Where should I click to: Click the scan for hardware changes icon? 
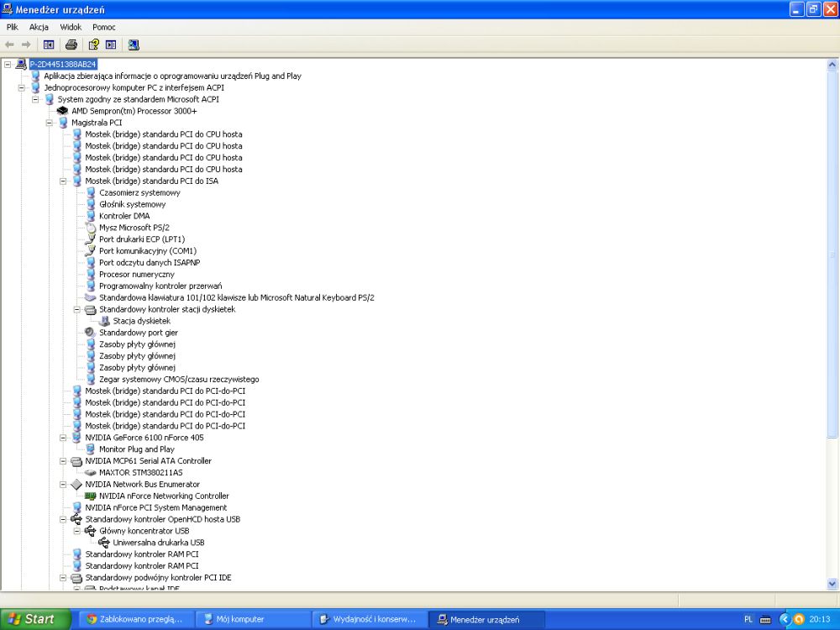[x=134, y=45]
